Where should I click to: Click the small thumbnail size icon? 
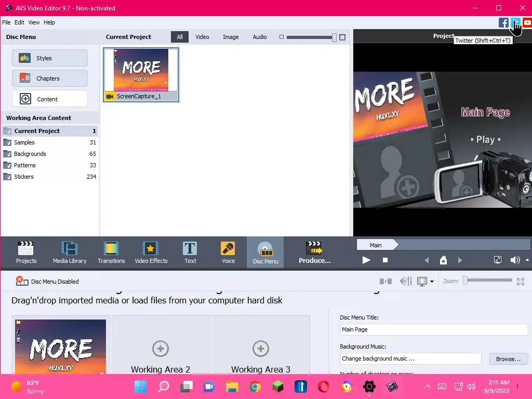pyautogui.click(x=281, y=37)
